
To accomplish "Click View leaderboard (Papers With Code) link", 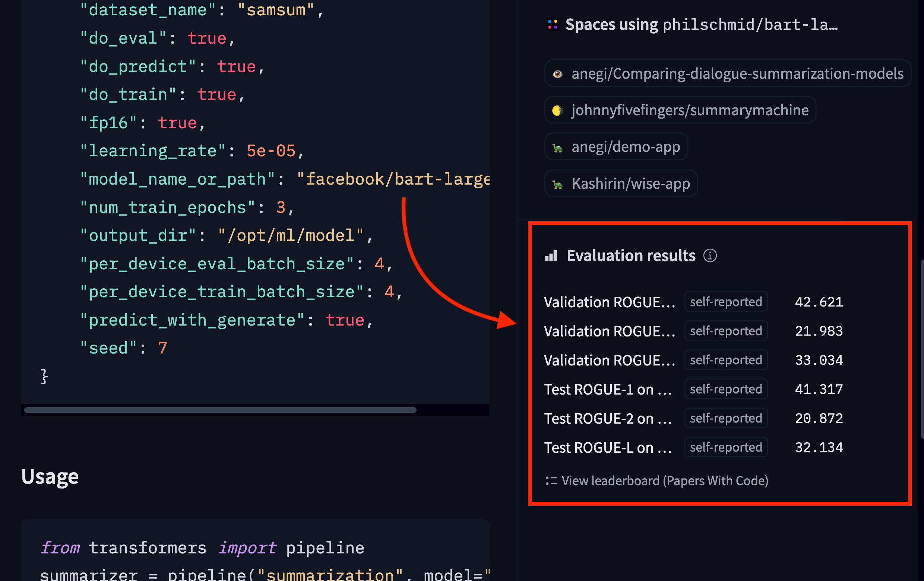I will pyautogui.click(x=665, y=480).
